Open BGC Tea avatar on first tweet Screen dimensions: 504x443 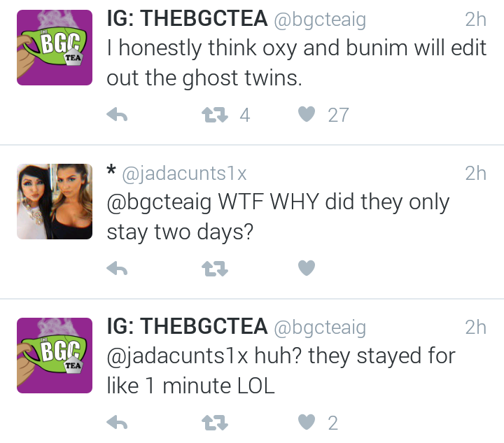(x=55, y=48)
